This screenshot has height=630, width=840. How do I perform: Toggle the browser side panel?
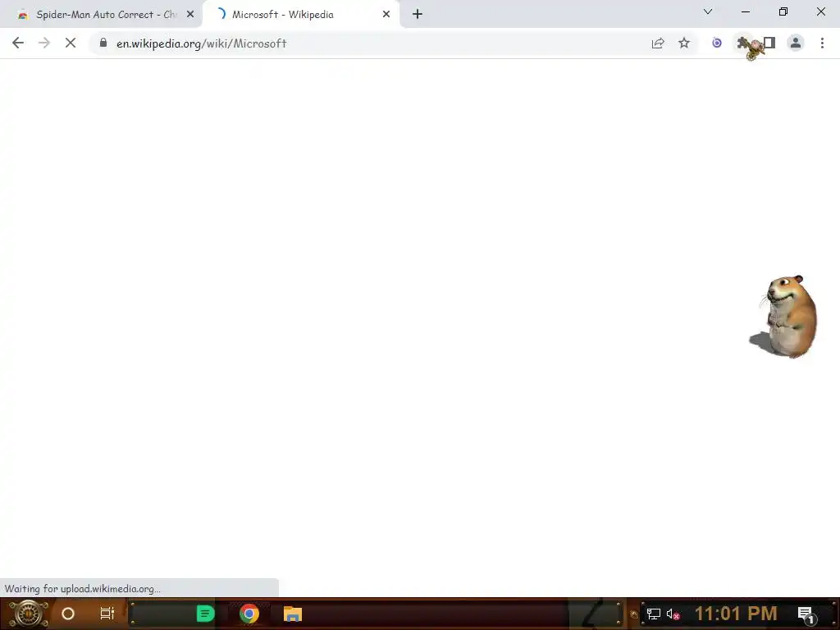tap(769, 43)
